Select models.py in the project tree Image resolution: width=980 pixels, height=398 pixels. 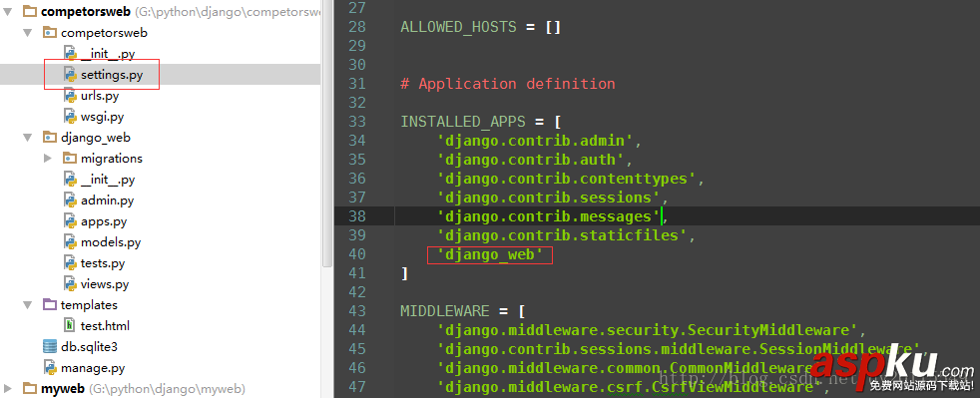tap(111, 242)
